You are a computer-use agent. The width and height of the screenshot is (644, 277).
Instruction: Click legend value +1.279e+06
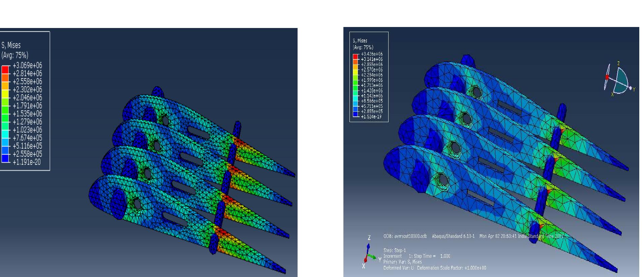coord(27,122)
